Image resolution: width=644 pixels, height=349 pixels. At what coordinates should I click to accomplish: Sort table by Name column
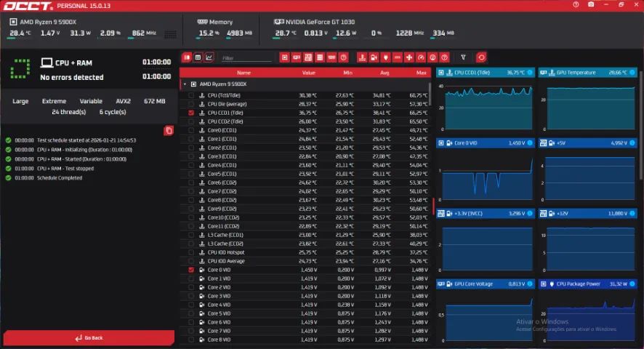click(243, 73)
